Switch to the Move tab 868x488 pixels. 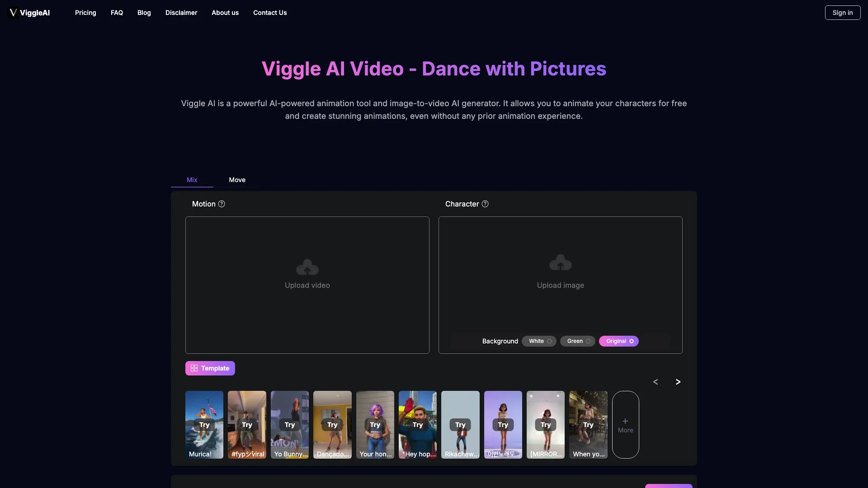click(x=237, y=180)
